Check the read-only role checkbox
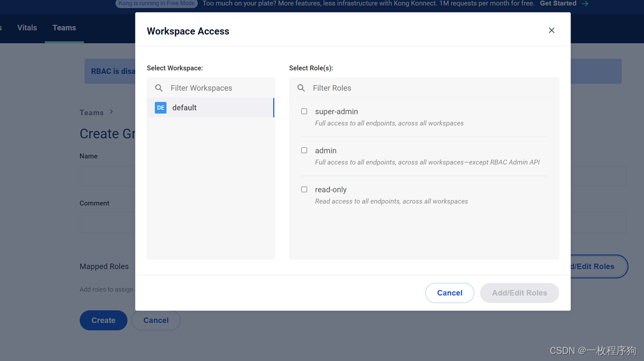Viewport: 644px width, 361px height. 304,189
